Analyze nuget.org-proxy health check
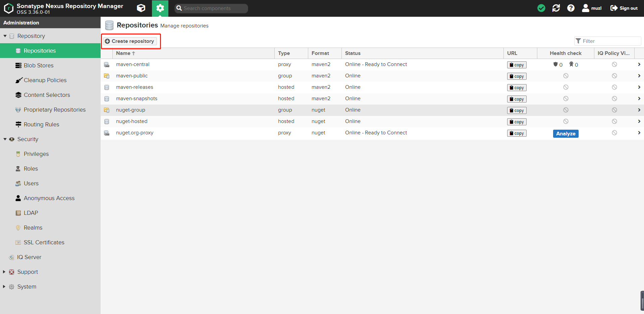644x314 pixels. (x=566, y=134)
